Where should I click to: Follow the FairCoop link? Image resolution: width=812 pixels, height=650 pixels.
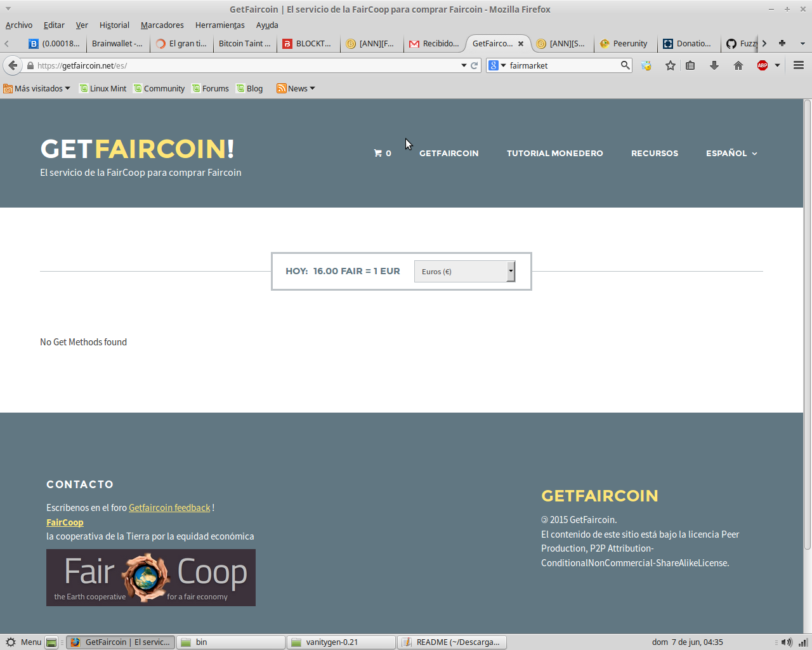tap(65, 522)
